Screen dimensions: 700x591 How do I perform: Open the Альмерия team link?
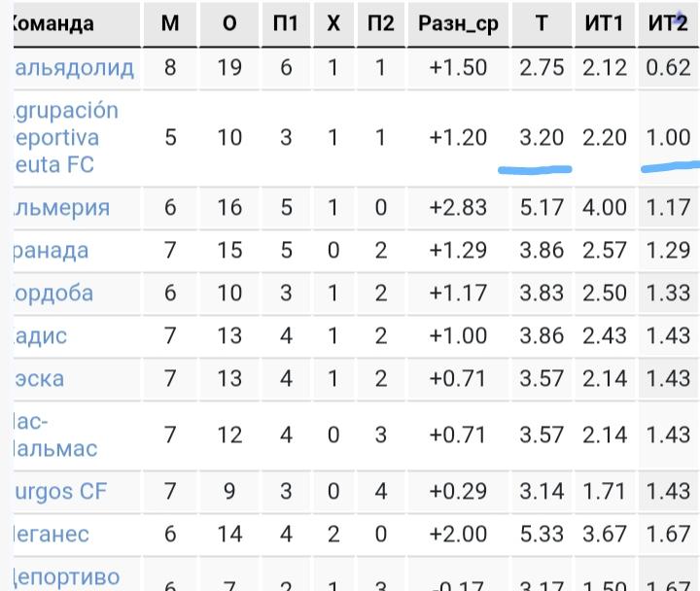tap(60, 208)
